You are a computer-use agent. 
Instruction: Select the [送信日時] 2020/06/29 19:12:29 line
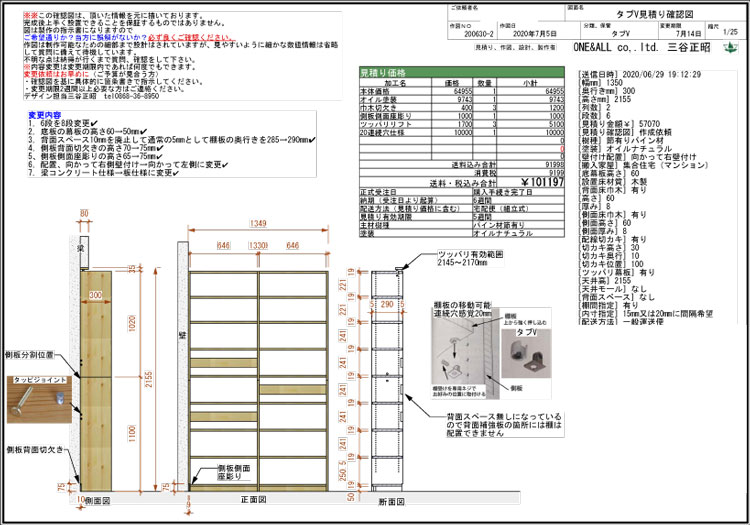pos(640,75)
